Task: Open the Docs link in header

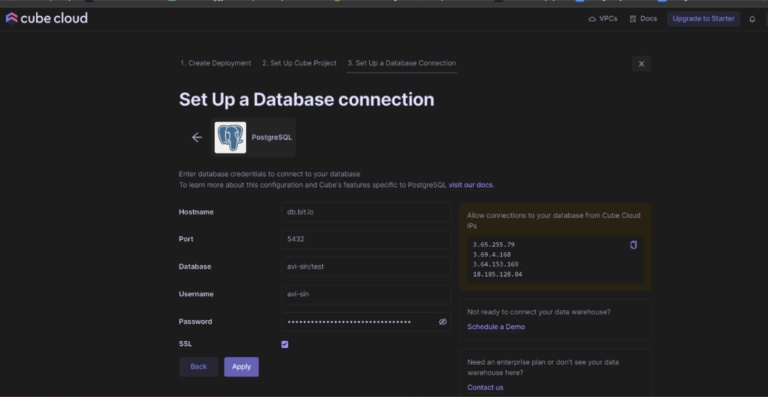Action: (x=643, y=19)
